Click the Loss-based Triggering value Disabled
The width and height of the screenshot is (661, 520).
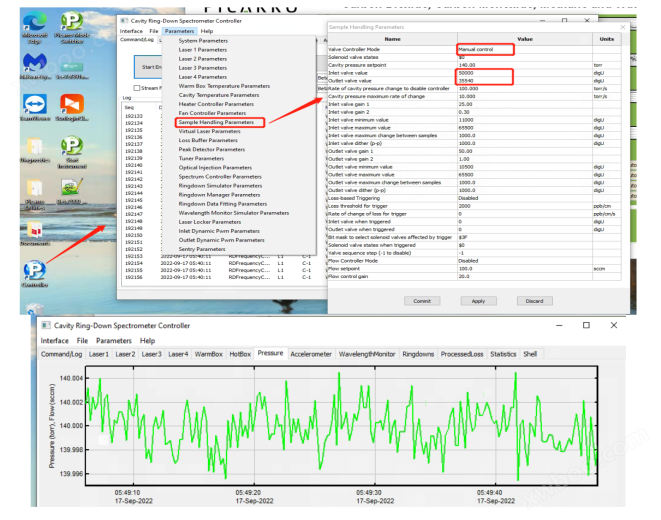pyautogui.click(x=525, y=198)
